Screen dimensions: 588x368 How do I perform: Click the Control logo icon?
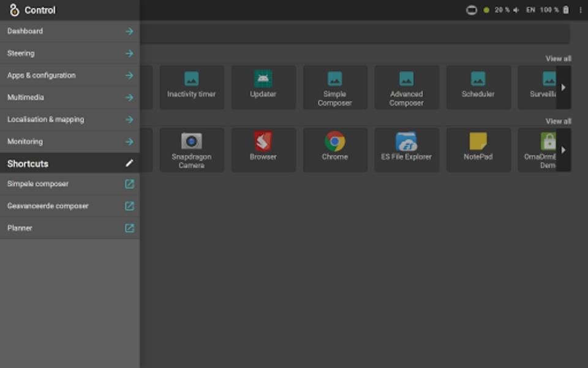14,10
